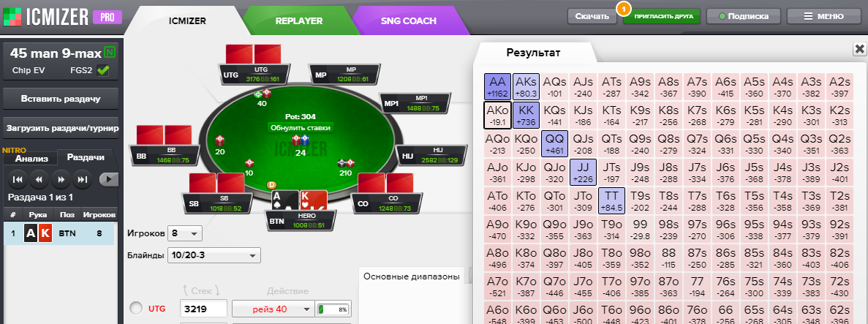Open the Анализ tab
868x324 pixels.
tap(31, 158)
